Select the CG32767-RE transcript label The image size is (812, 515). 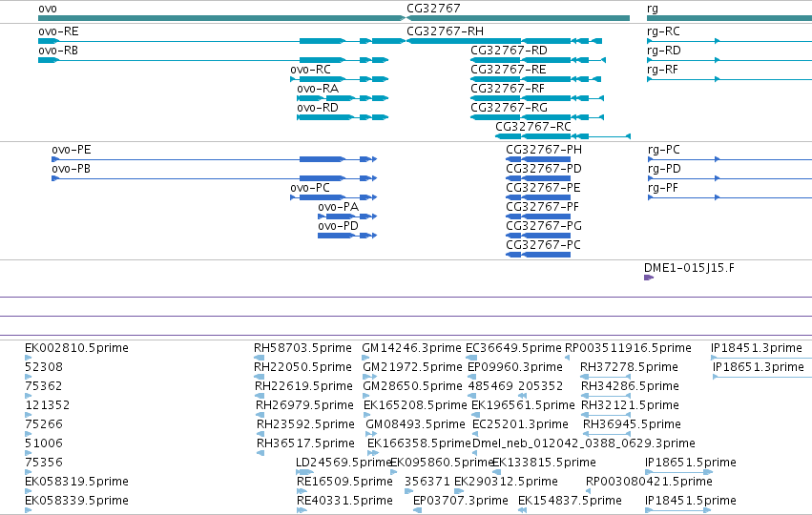click(508, 70)
